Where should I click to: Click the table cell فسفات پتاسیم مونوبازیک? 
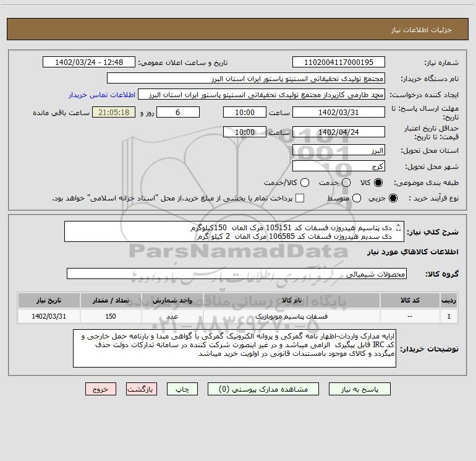[x=291, y=316]
